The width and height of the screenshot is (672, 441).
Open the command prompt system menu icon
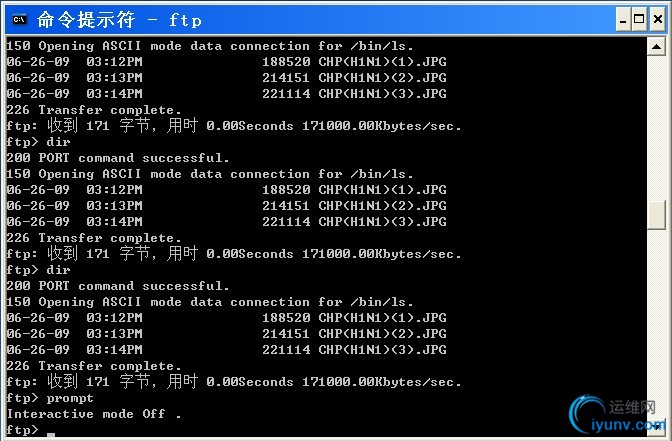(x=19, y=20)
